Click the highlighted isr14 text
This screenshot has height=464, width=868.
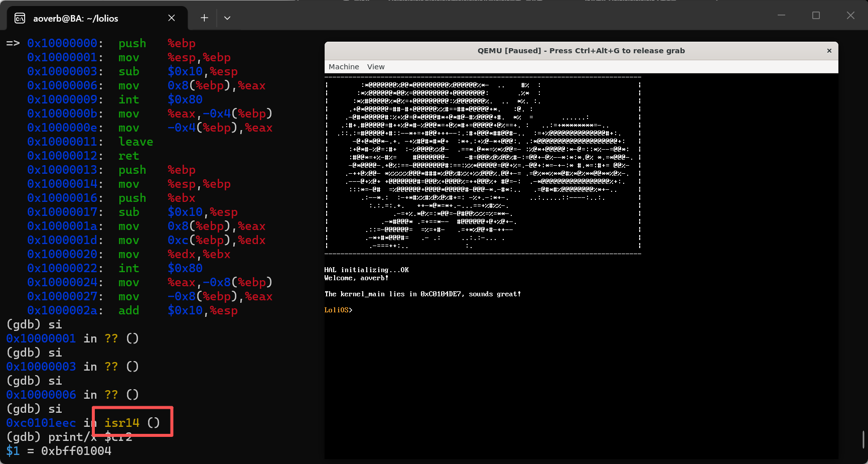[122, 423]
